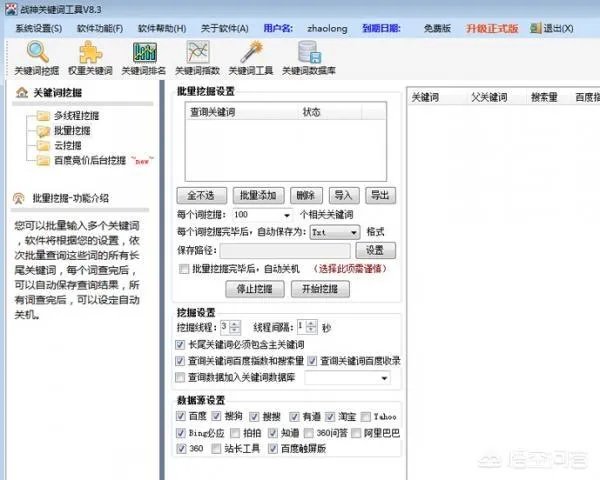
Task: Open the 关键词指数 graph tool
Action: click(x=197, y=58)
